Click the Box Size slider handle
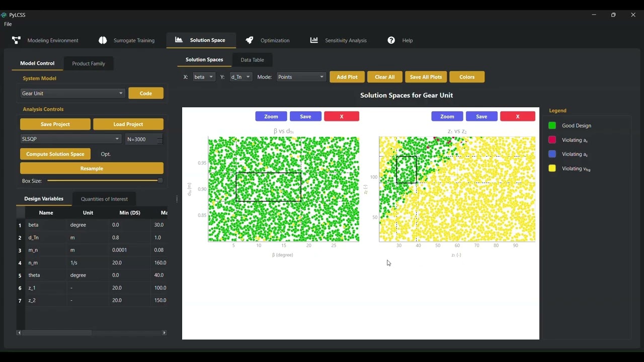This screenshot has width=644, height=362. point(160,180)
